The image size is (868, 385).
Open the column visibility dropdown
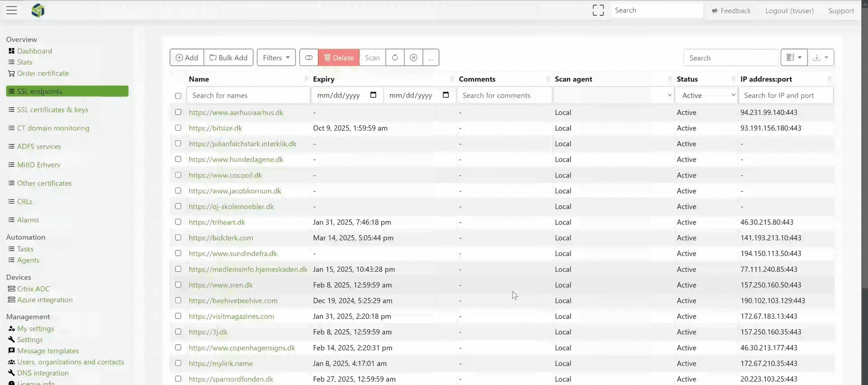coord(794,57)
